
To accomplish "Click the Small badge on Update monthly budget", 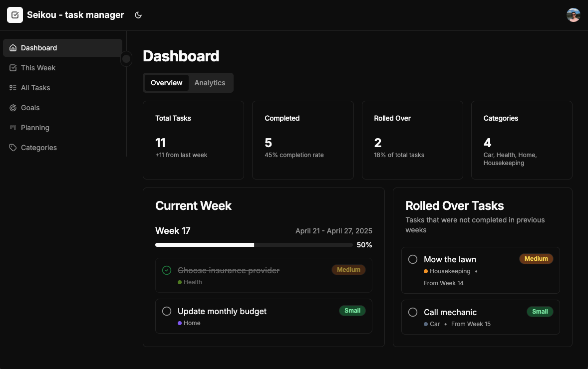I will pos(352,311).
